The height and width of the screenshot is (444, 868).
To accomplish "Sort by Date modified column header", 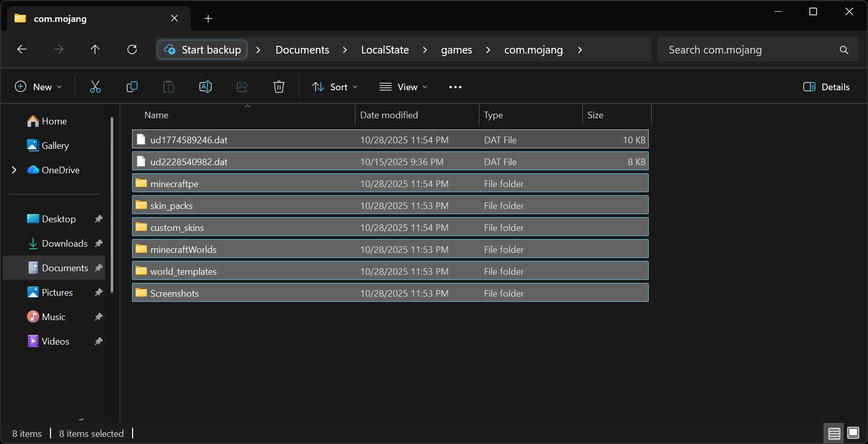I will (417, 115).
